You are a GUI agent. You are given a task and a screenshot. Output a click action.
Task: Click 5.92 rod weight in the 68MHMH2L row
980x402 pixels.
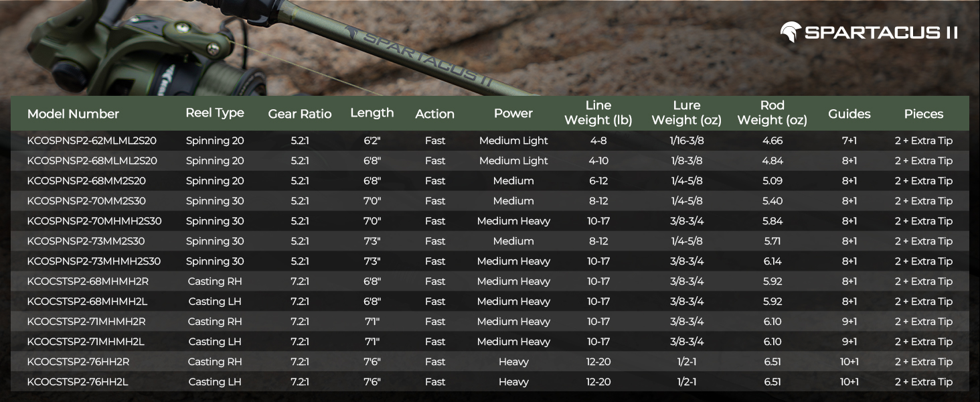click(772, 301)
